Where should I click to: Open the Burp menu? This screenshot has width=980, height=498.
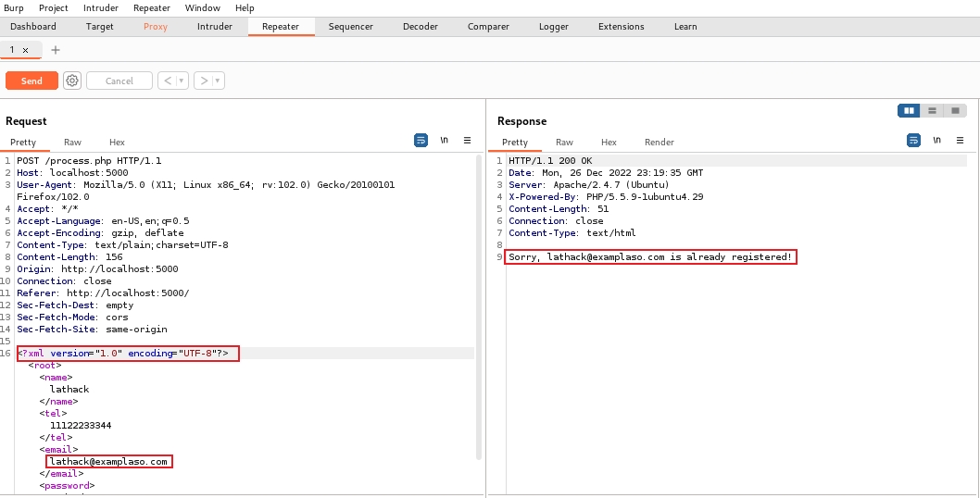tap(14, 8)
